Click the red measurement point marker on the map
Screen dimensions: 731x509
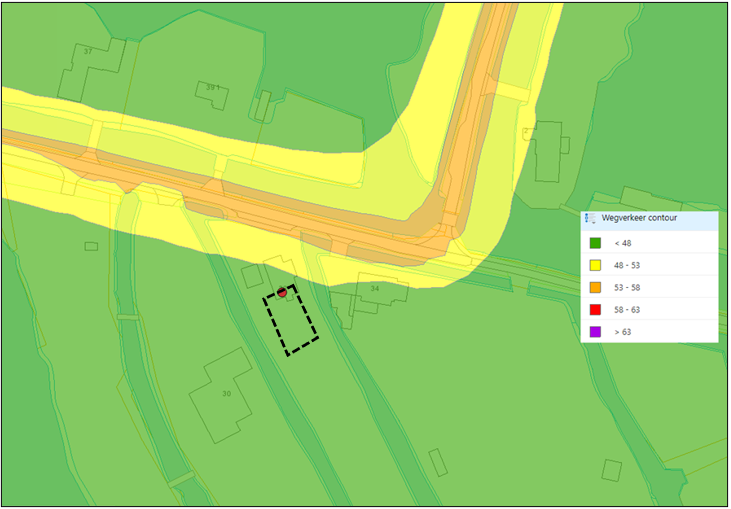(x=282, y=292)
